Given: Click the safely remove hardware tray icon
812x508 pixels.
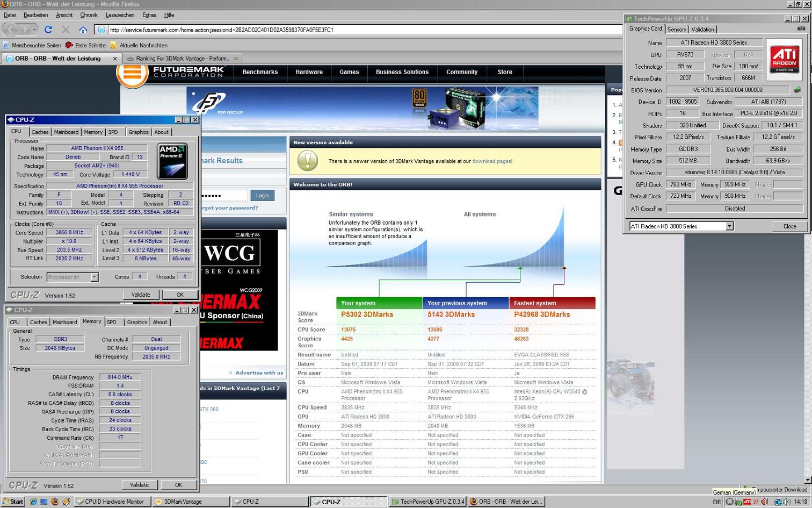Looking at the screenshot, I should click(738, 502).
